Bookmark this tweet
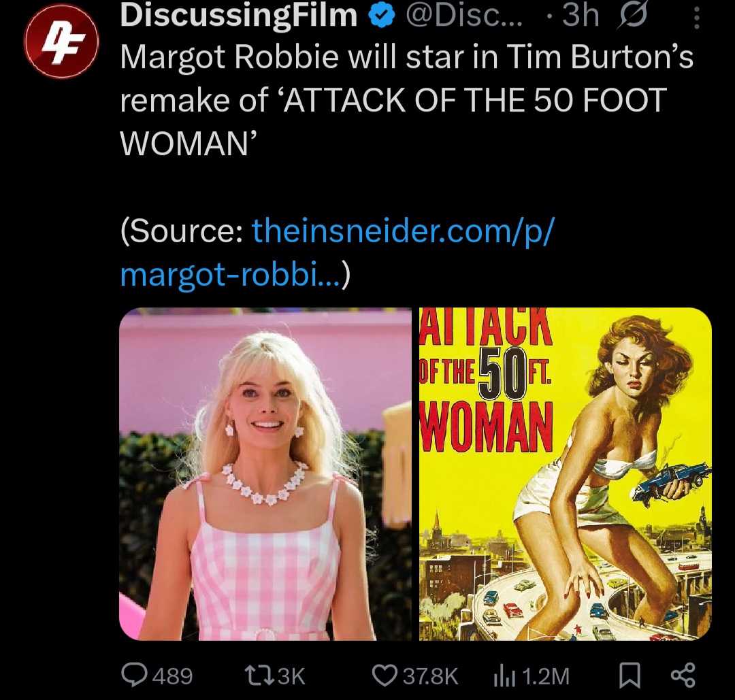The image size is (735, 700). tap(630, 676)
